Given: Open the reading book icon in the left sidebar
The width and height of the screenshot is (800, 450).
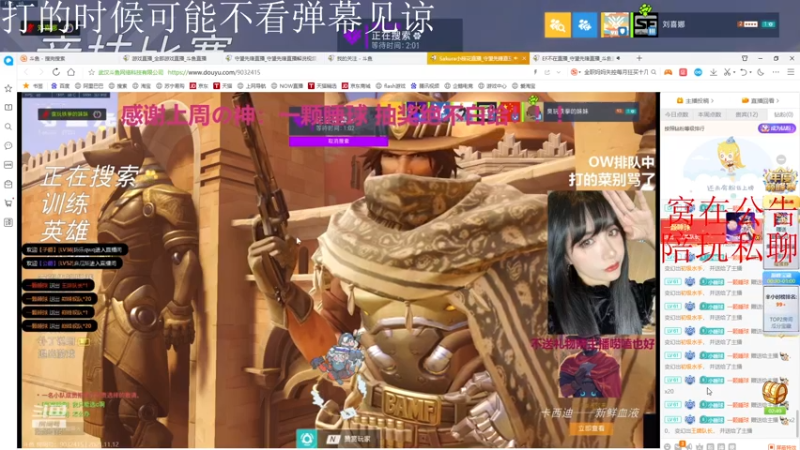Looking at the screenshot, I should tap(8, 108).
